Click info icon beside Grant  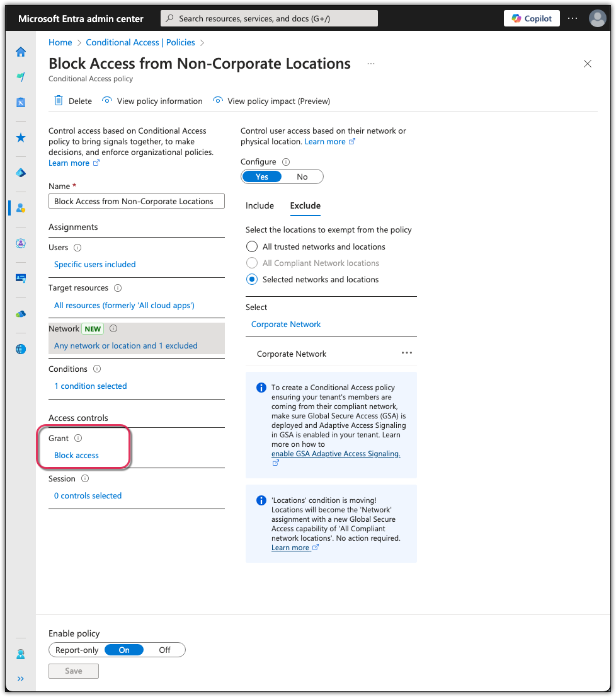(78, 438)
